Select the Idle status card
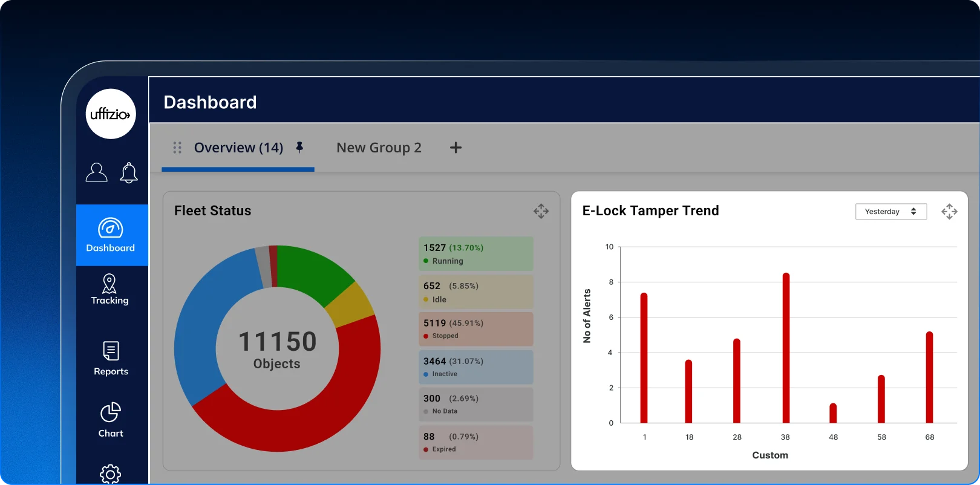The height and width of the screenshot is (485, 980). point(476,292)
